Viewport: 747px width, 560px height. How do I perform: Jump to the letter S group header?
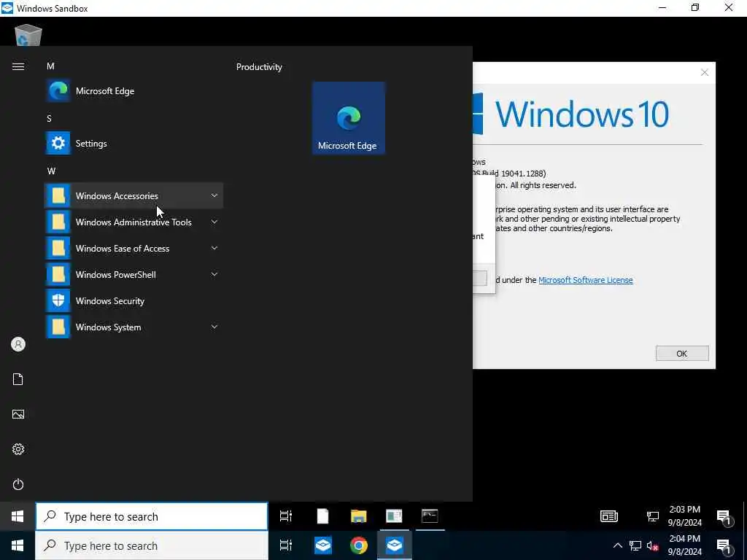tap(49, 119)
